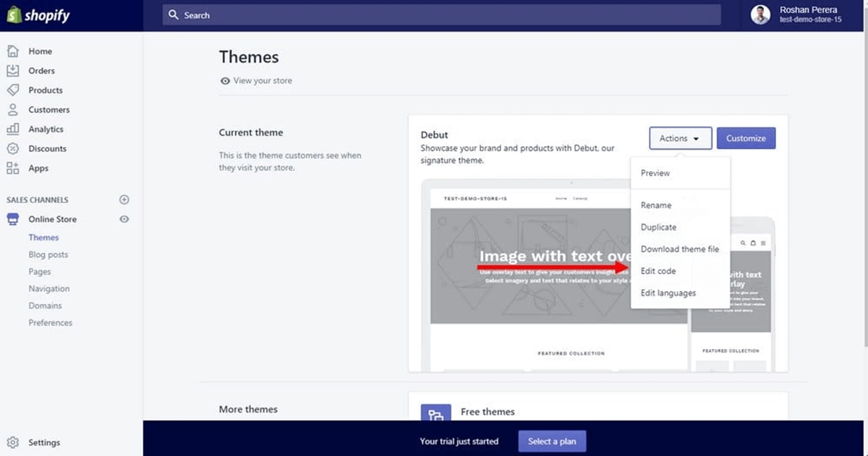Open the Discounts page

47,149
